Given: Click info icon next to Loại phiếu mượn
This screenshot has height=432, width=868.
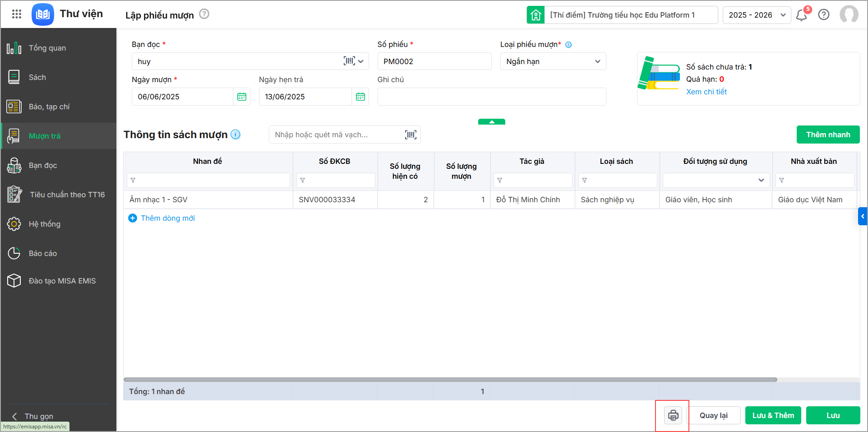Looking at the screenshot, I should click(x=568, y=45).
